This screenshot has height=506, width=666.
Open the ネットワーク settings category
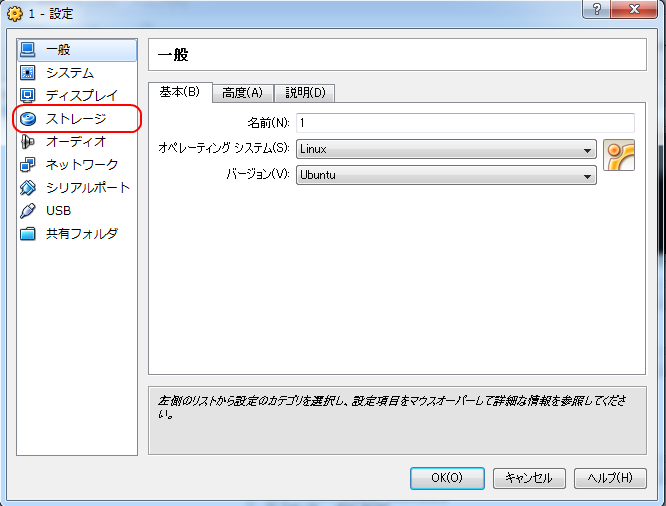pos(77,164)
